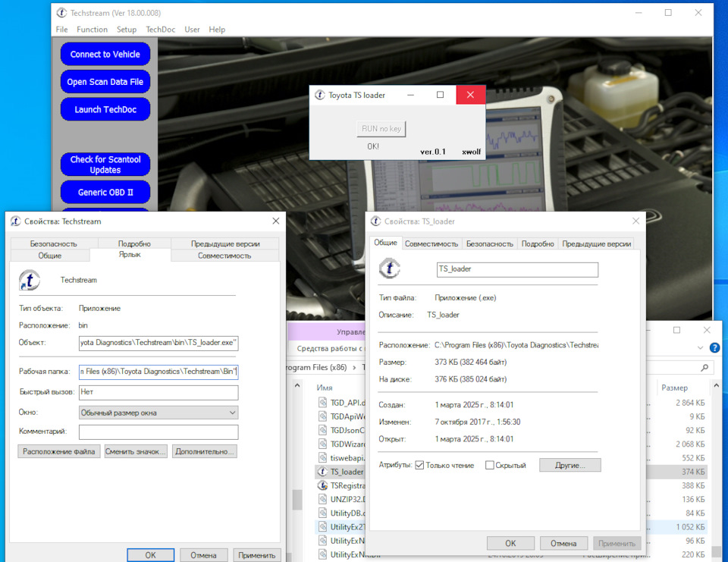Open the Function menu in Techstream
This screenshot has height=562, width=728.
point(92,30)
